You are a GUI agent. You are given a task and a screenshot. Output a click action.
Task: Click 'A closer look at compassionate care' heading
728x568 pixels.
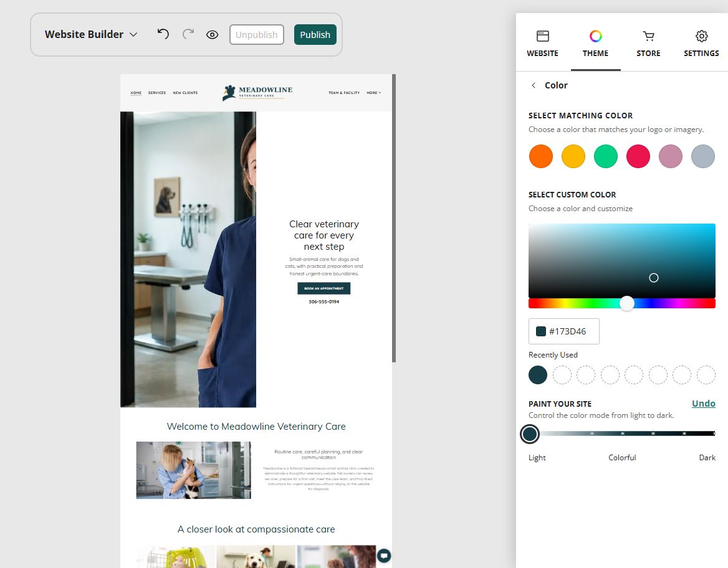tap(256, 529)
